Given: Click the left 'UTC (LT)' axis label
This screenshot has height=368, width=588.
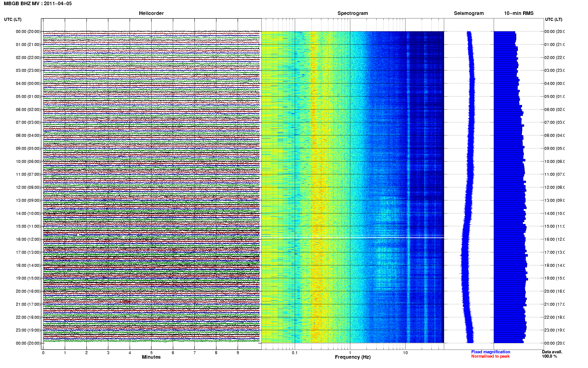Looking at the screenshot, I should tap(13, 19).
